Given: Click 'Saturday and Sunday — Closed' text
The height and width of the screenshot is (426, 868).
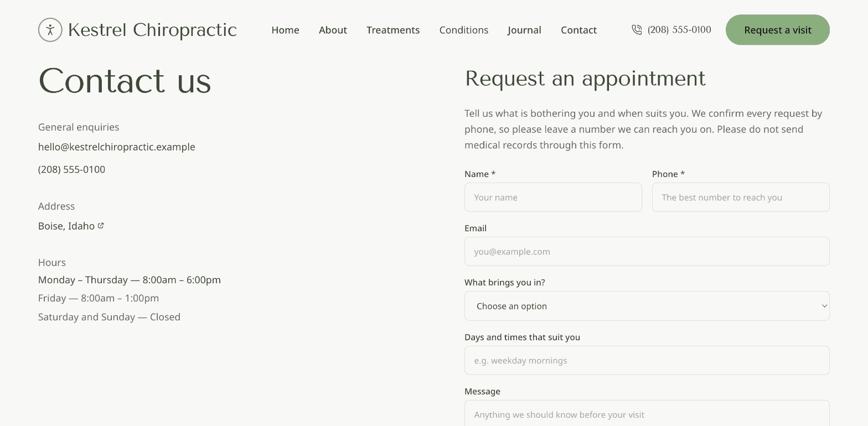Looking at the screenshot, I should pyautogui.click(x=109, y=317).
